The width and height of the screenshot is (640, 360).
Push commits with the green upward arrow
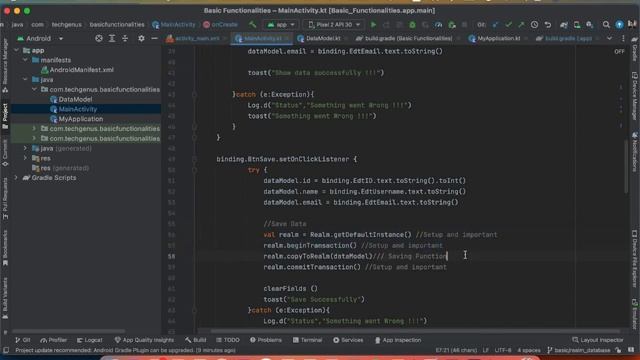(x=521, y=25)
